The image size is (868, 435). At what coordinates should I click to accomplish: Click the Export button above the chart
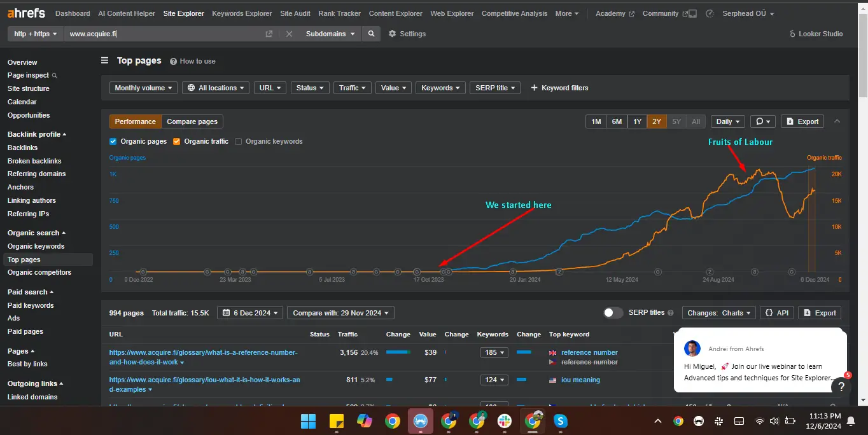(x=802, y=121)
